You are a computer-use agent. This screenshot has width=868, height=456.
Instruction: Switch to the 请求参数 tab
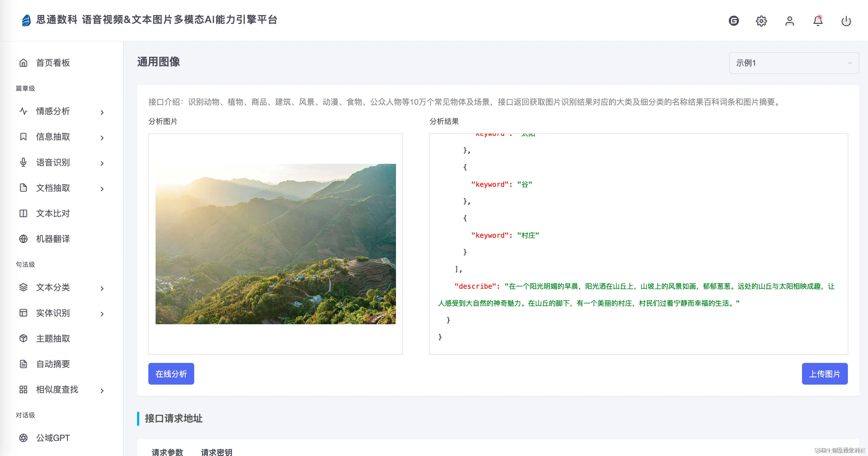pos(168,451)
